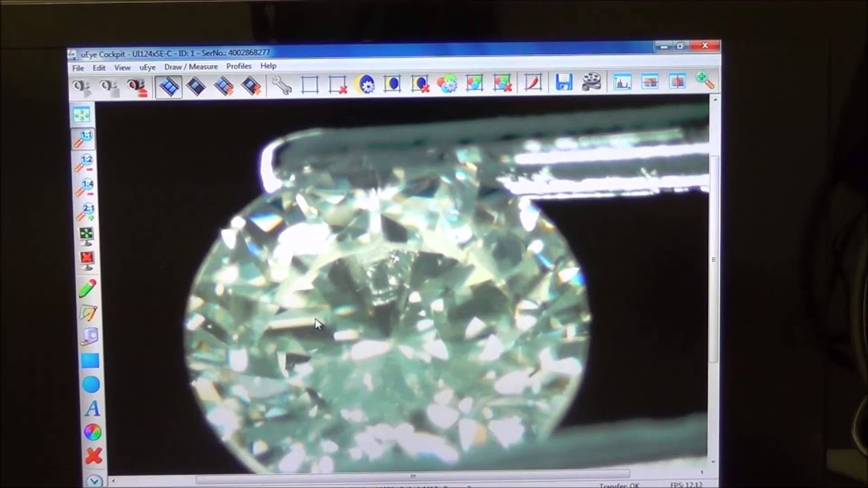Select the blue circle draw tool
The height and width of the screenshot is (488, 868).
pos(91,384)
